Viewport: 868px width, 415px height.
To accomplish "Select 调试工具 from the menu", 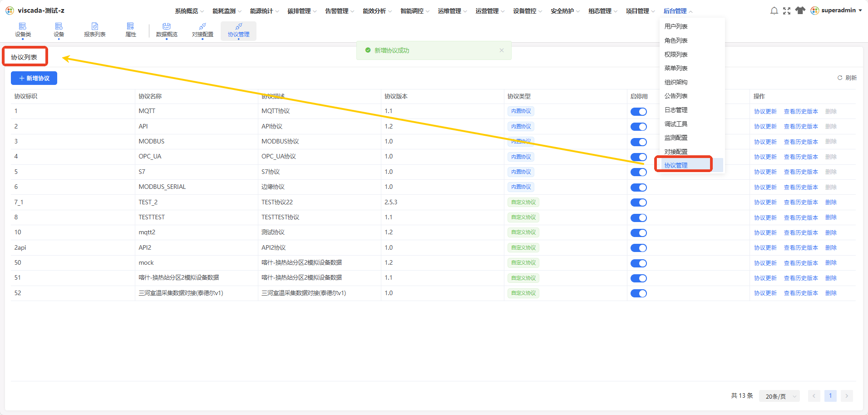I will click(x=676, y=124).
